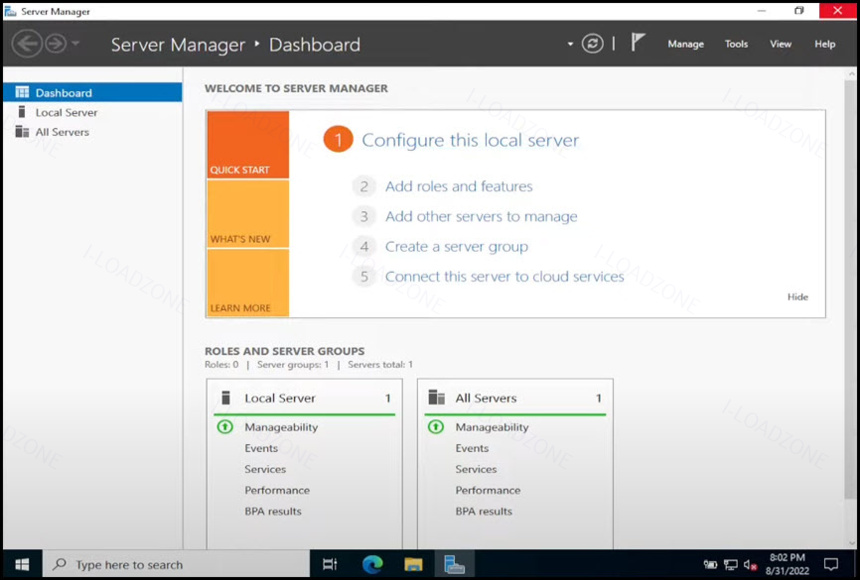Open Manageability in Local Server tile

281,427
